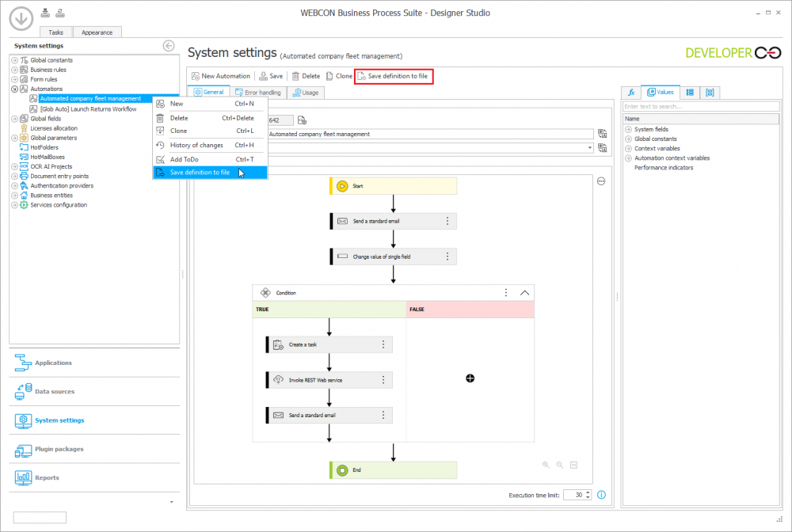Open the bracket-icon tab in the right panel
Screen dimensions: 792x532
[x=710, y=93]
